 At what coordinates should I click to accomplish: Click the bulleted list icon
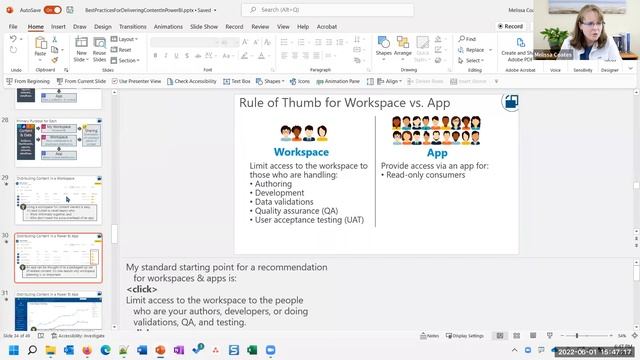point(284,42)
